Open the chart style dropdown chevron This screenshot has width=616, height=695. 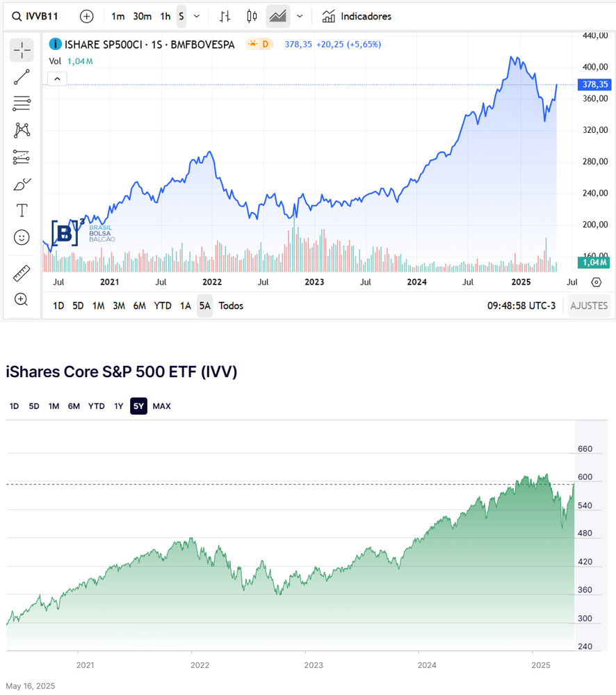coord(300,16)
